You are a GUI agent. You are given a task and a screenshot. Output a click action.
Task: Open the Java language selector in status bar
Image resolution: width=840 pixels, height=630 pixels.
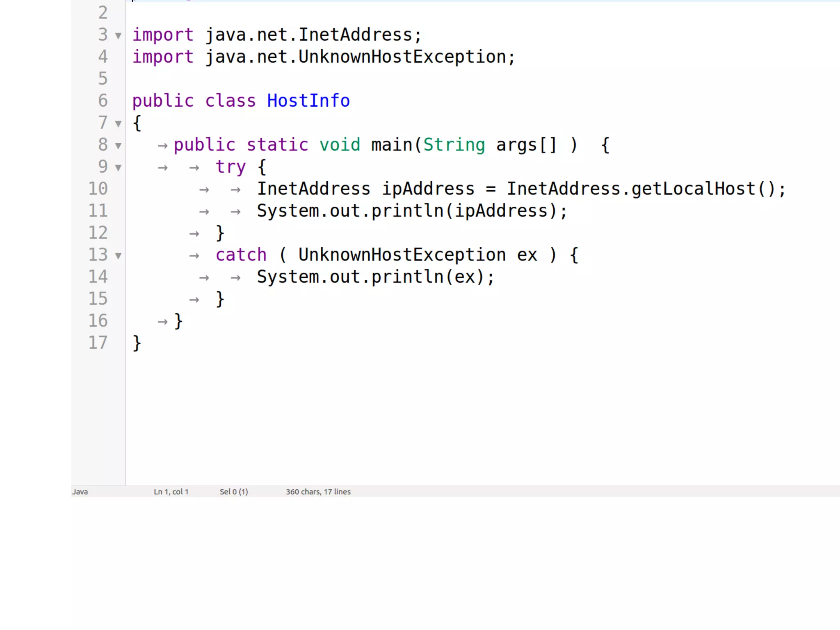pos(80,491)
